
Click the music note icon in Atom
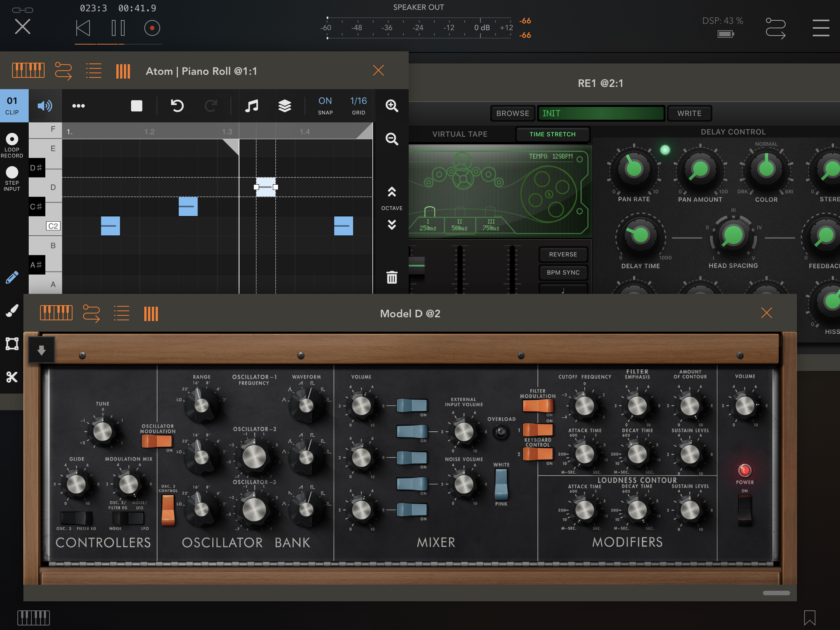coord(252,106)
